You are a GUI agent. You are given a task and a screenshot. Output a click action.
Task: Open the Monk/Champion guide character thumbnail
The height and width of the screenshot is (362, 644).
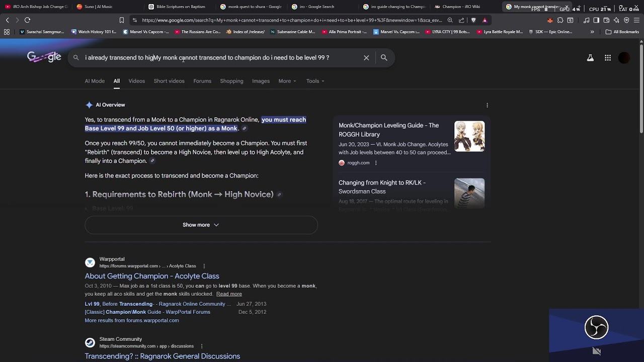coord(469,136)
